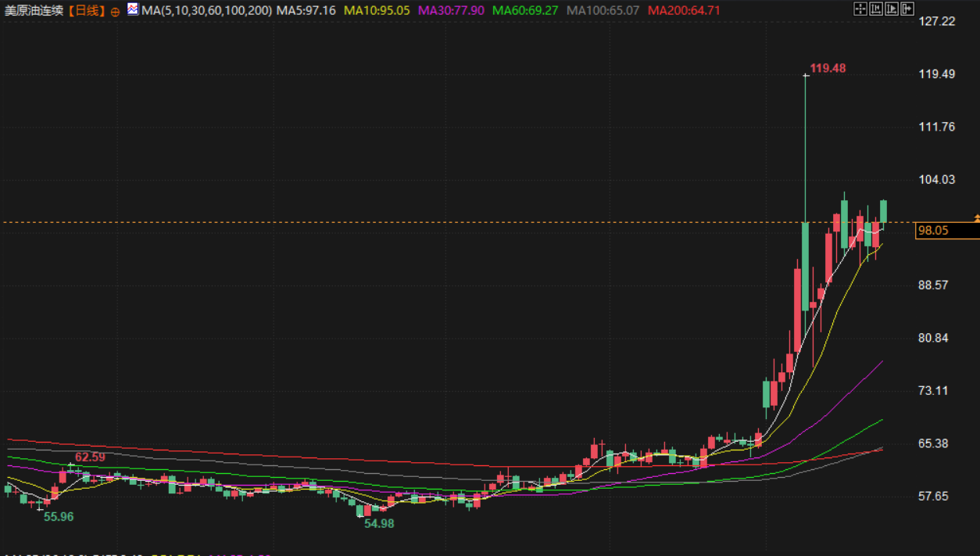Click the 54.98 low price label
This screenshot has height=556, width=980.
tap(379, 523)
